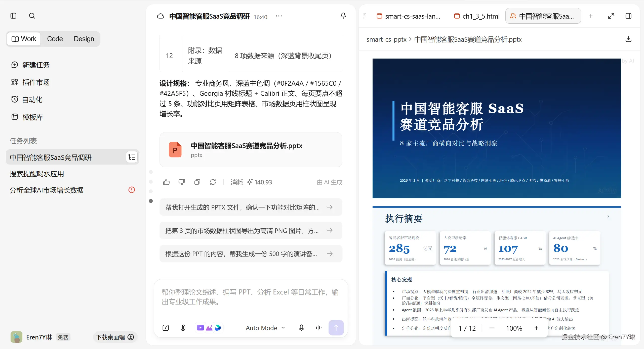
Task: Give the response a thumbs down
Action: (x=182, y=182)
